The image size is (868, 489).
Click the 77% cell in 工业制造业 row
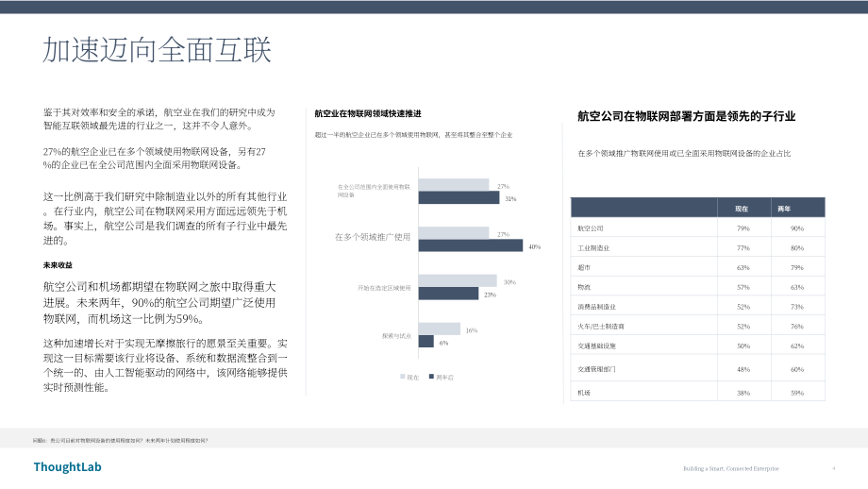[x=743, y=248]
